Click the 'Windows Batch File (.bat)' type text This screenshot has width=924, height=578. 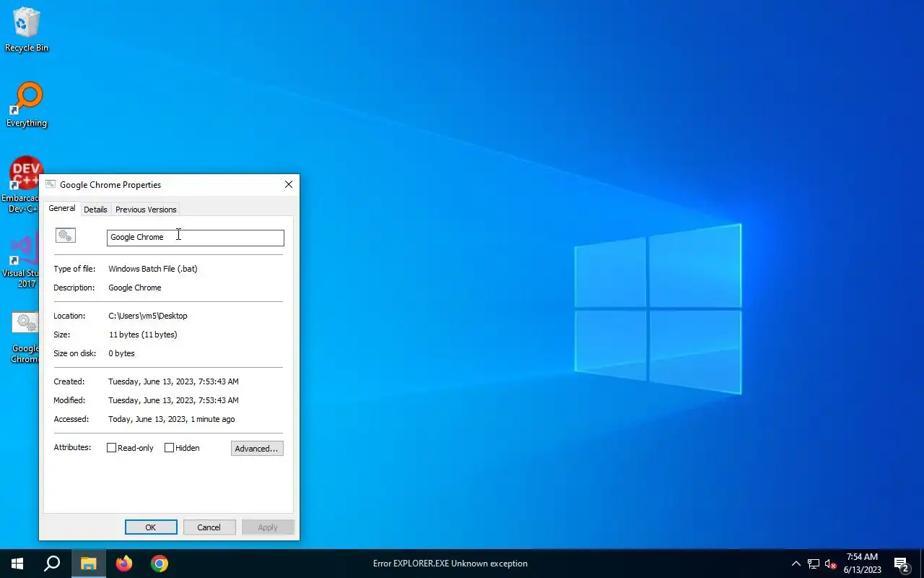tap(153, 269)
